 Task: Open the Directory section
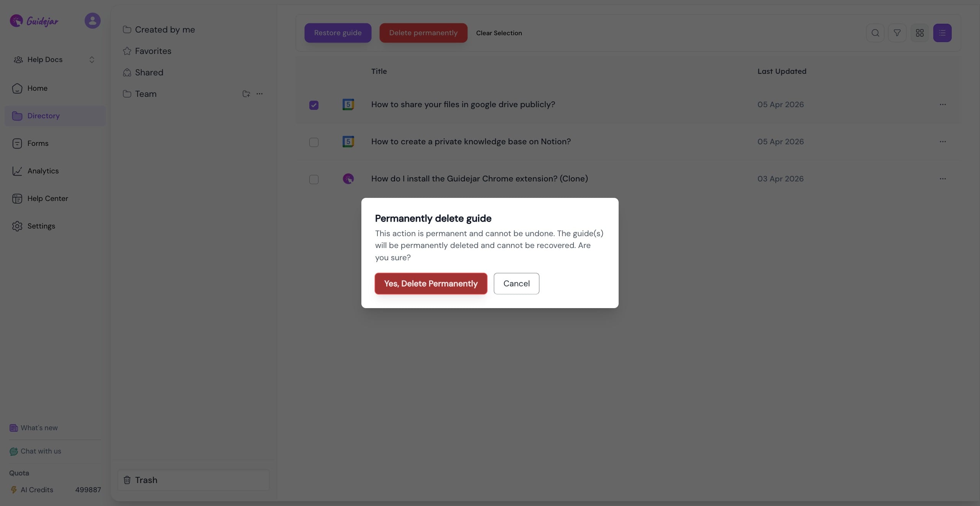43,116
